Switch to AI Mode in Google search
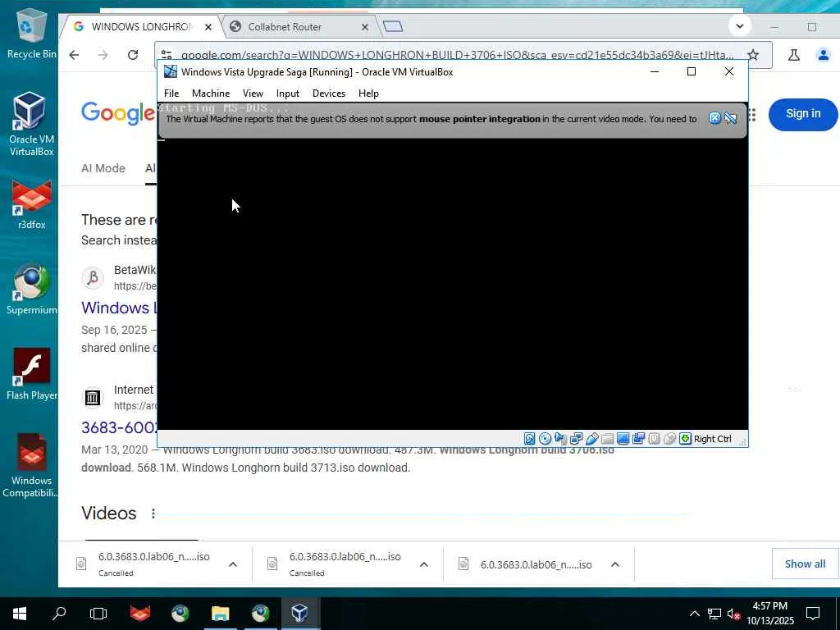840x630 pixels. 103,168
